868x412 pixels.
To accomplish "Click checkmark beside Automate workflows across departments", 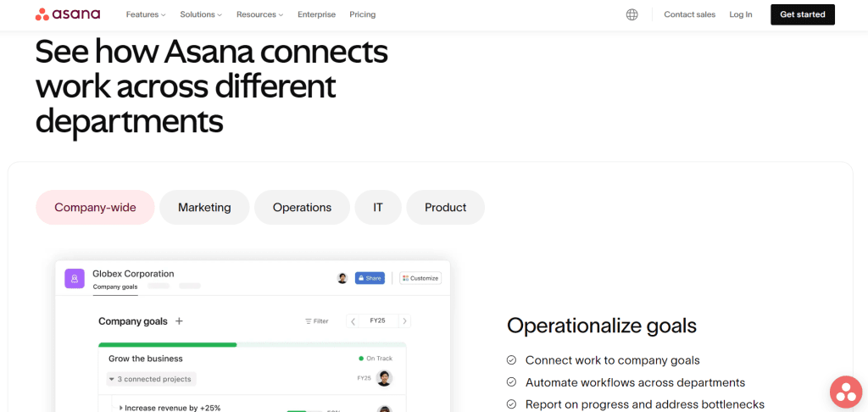I will tap(511, 382).
